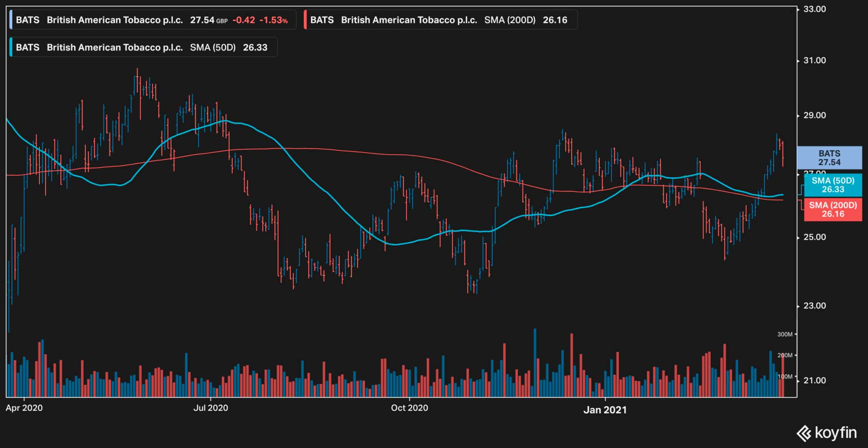Click the 200M volume axis label
This screenshot has width=868, height=448.
[785, 355]
